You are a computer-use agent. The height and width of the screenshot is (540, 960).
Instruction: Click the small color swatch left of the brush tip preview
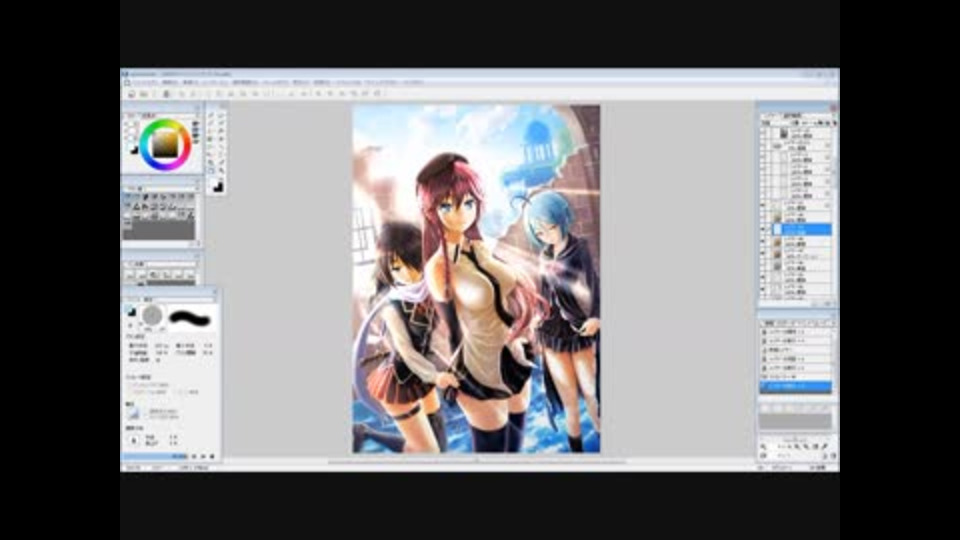131,312
